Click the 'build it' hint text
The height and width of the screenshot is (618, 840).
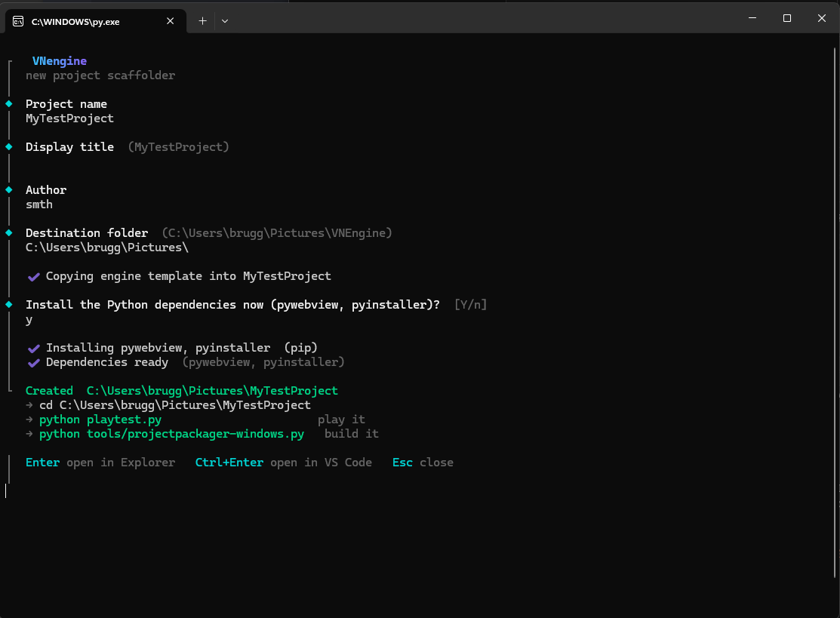point(352,434)
